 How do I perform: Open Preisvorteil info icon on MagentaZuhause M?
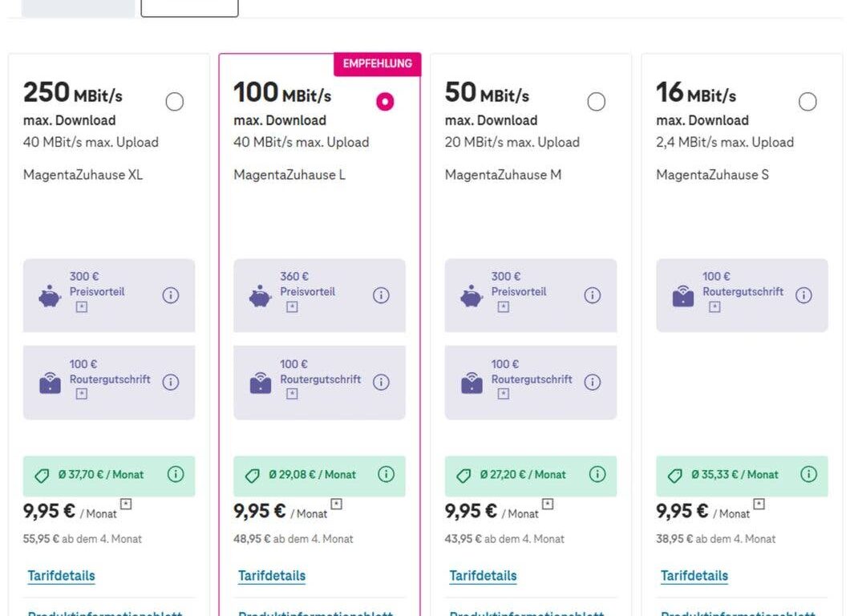click(593, 296)
